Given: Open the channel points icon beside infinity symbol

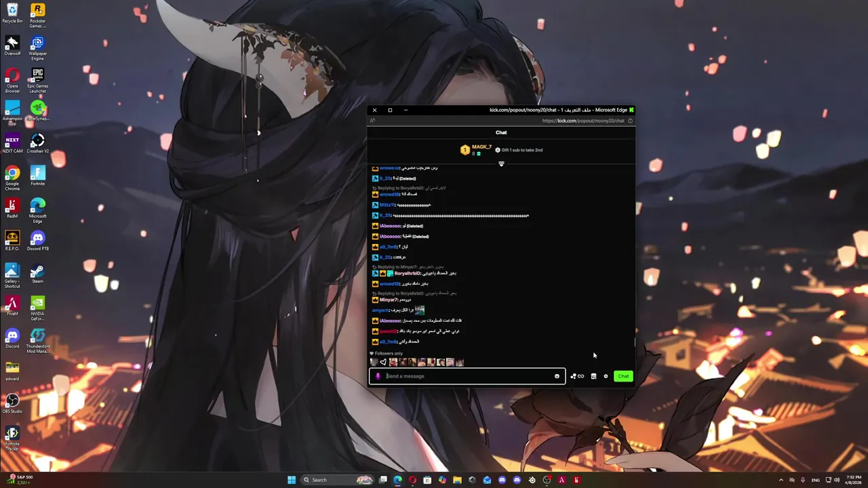Looking at the screenshot, I should coord(573,376).
